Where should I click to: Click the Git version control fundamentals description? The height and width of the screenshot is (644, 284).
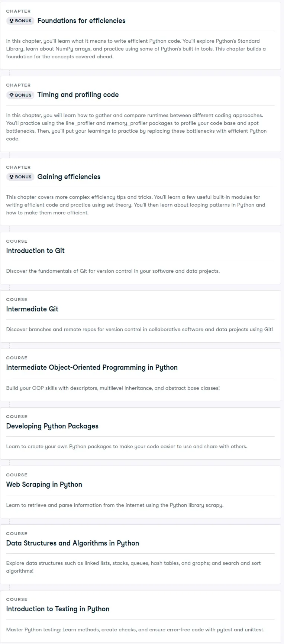[113, 271]
